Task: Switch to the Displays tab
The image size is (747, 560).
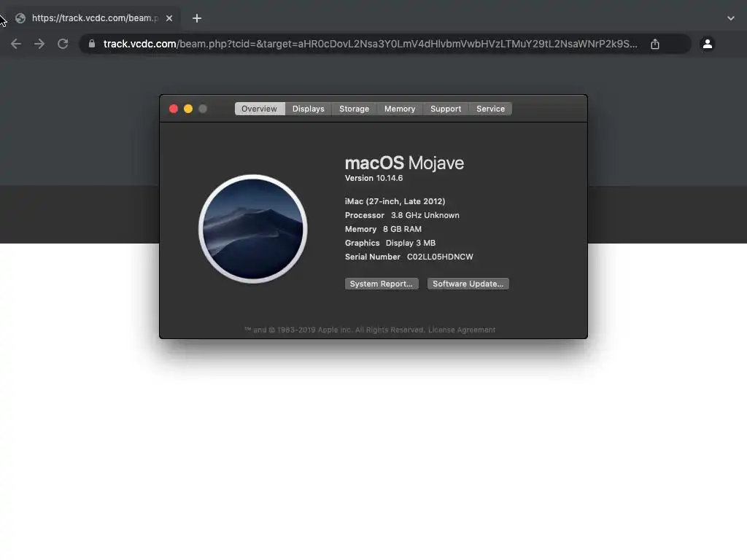Action: (309, 109)
